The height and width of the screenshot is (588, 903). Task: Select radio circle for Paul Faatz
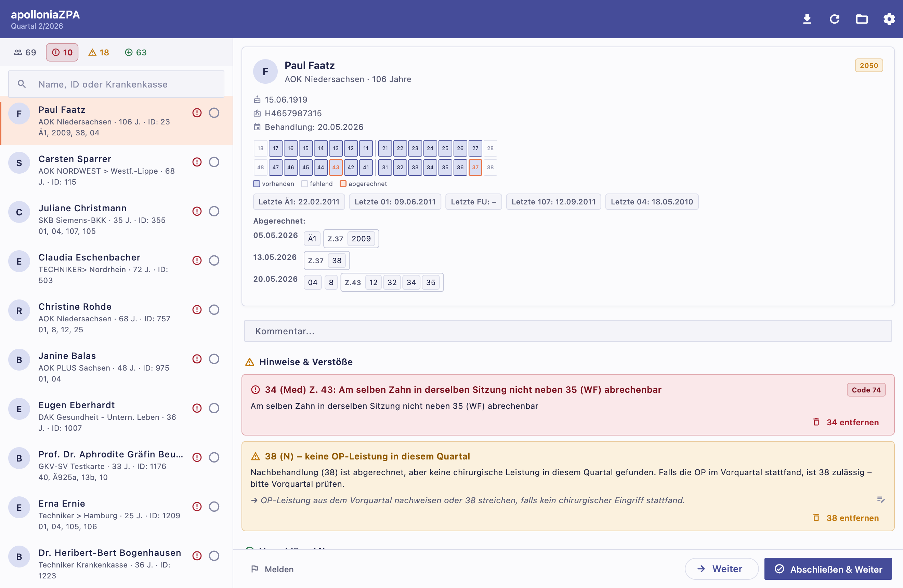point(214,112)
